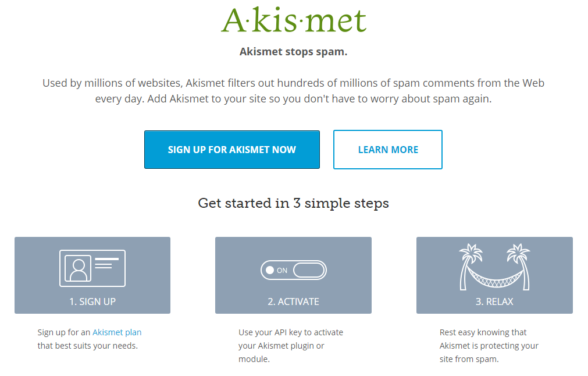Click the 'Rest easy knowing' description text
Screen dimensions: 588x376
pyautogui.click(x=489, y=346)
